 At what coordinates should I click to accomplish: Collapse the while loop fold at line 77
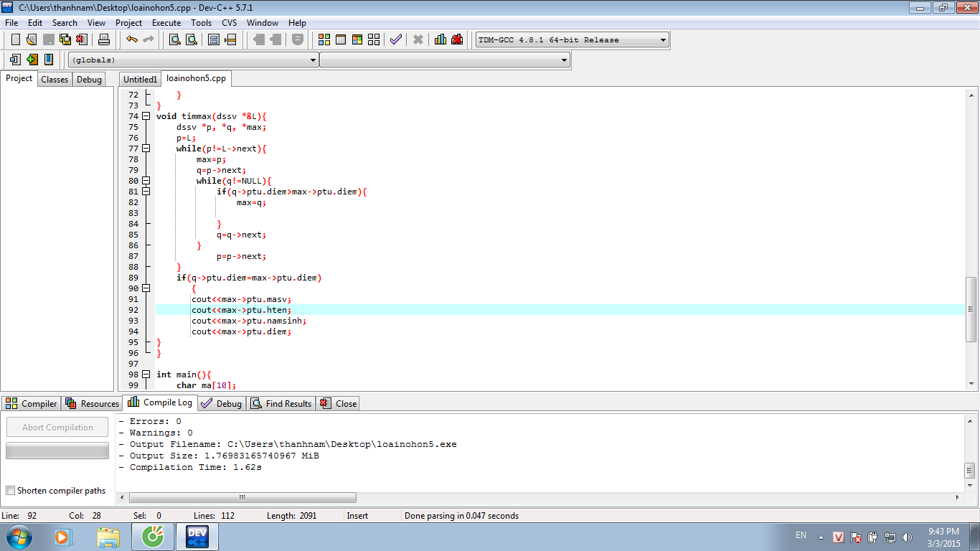point(146,149)
